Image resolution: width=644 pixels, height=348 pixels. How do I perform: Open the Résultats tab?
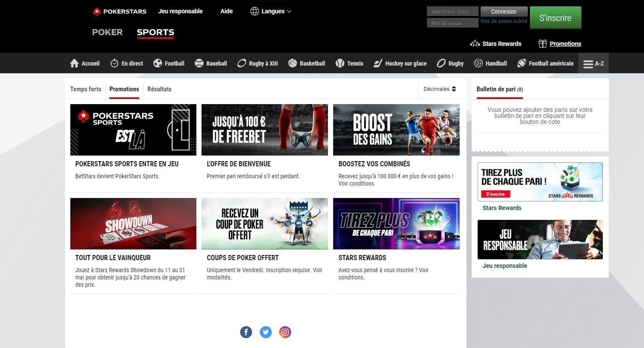(159, 89)
